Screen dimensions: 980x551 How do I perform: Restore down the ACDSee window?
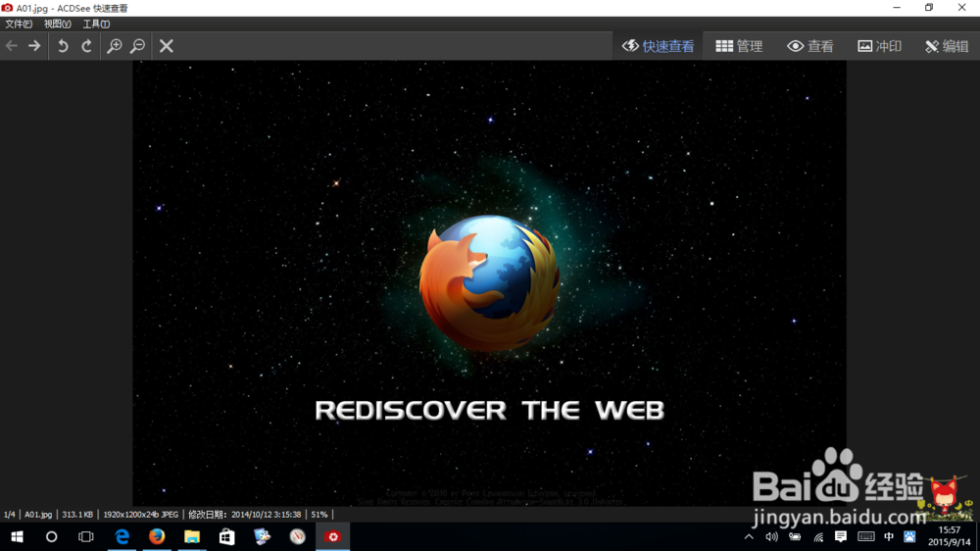[x=929, y=8]
